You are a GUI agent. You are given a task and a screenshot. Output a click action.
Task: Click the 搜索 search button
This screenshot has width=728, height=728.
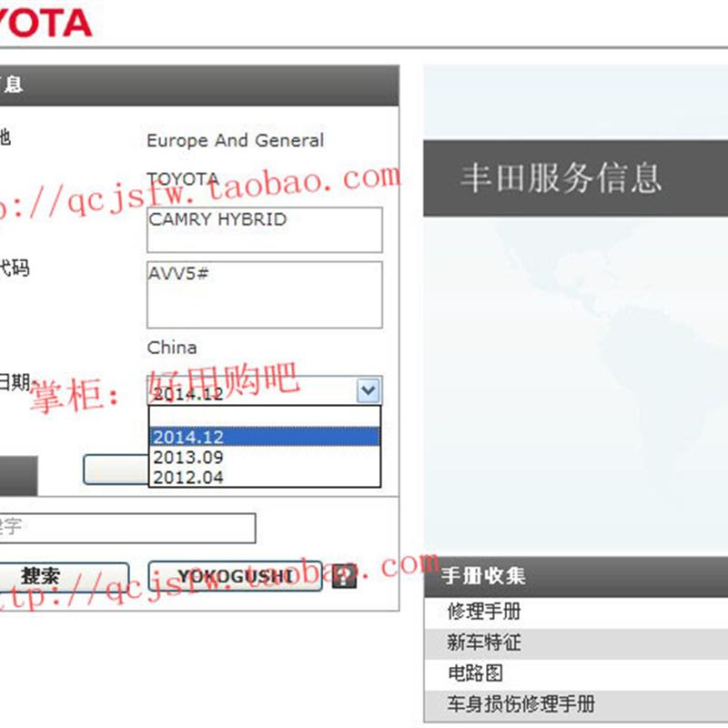(64, 576)
